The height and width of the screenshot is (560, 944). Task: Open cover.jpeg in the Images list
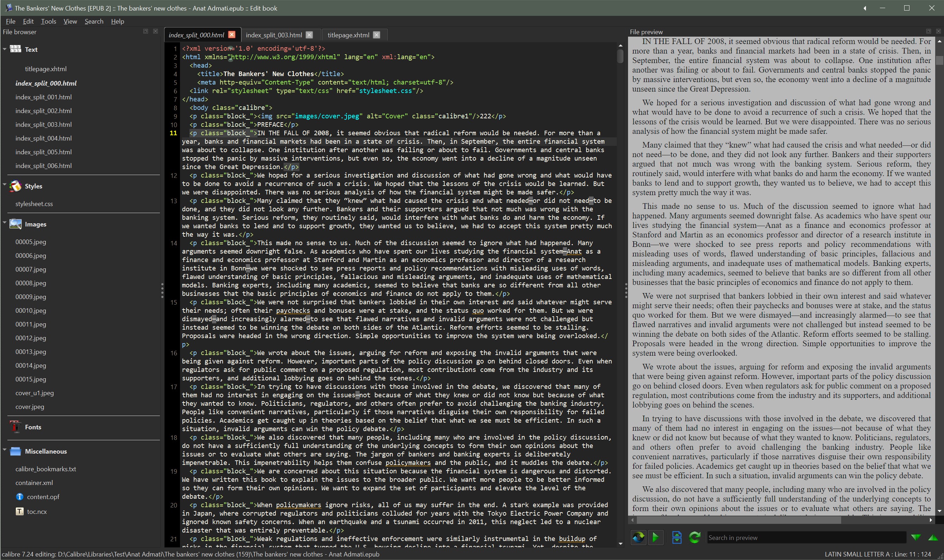tap(30, 407)
